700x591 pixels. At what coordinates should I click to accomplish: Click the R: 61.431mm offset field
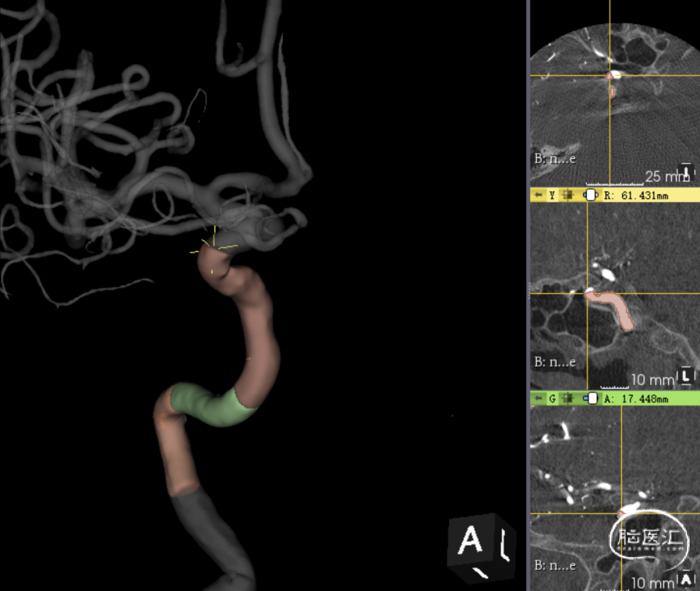pos(636,196)
